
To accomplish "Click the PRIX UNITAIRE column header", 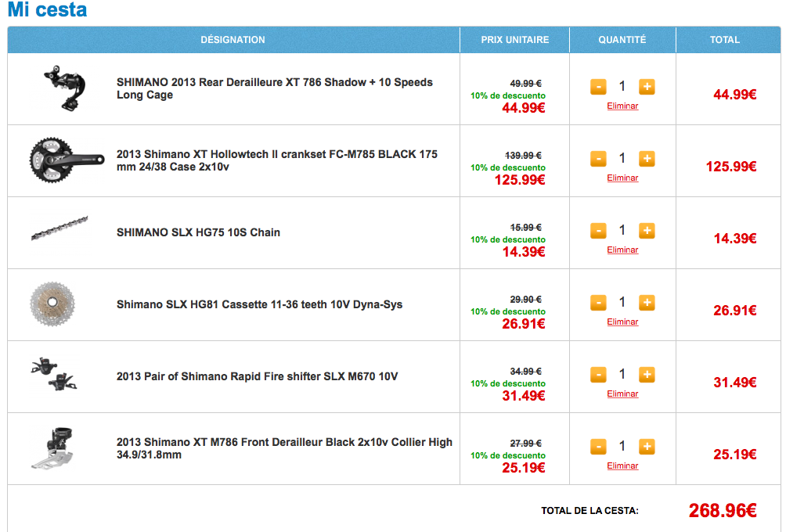I will (515, 40).
